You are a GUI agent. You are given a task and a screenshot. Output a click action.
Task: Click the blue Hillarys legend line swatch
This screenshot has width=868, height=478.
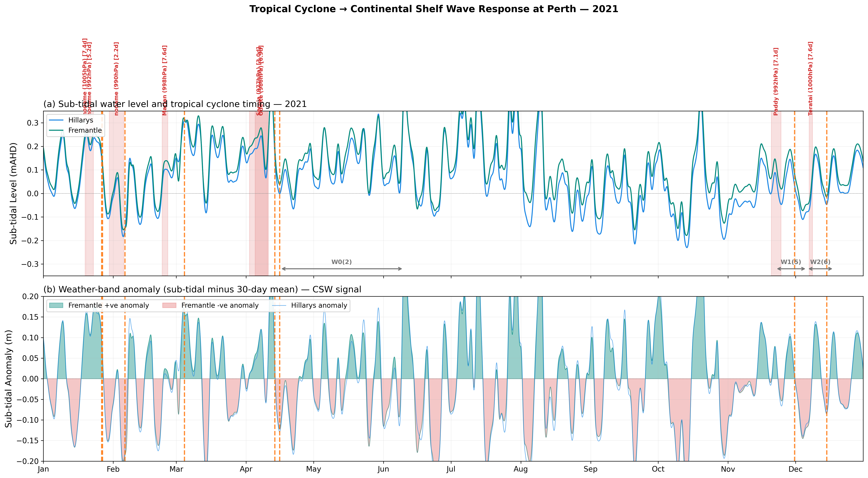coord(56,120)
